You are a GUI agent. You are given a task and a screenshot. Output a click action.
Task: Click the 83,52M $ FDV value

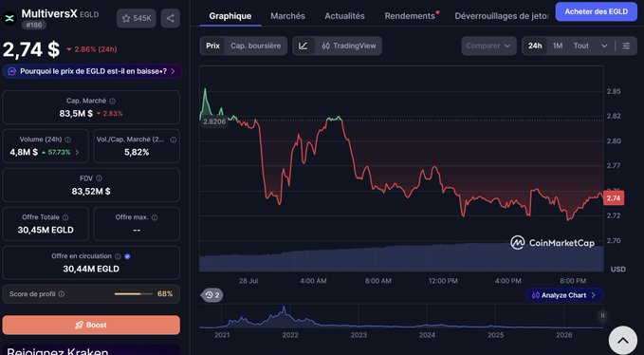(x=91, y=191)
